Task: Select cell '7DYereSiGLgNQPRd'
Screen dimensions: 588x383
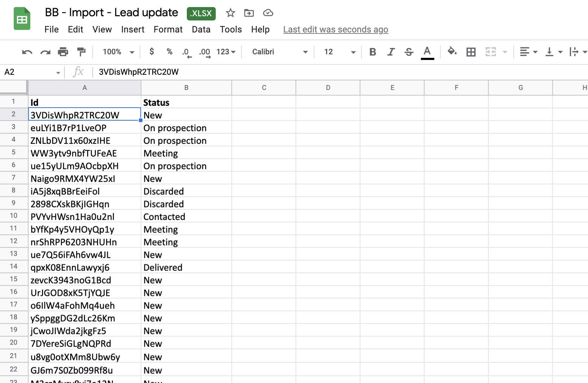Action: (85, 343)
